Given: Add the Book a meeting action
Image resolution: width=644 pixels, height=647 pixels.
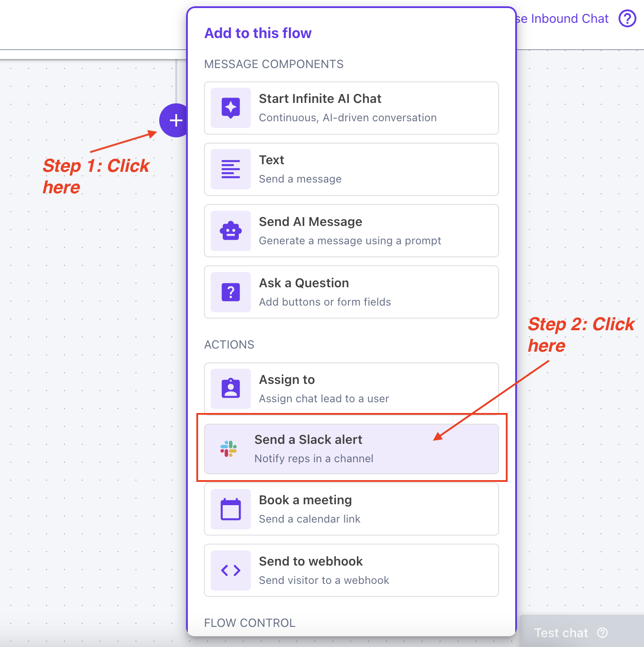Looking at the screenshot, I should pyautogui.click(x=352, y=509).
